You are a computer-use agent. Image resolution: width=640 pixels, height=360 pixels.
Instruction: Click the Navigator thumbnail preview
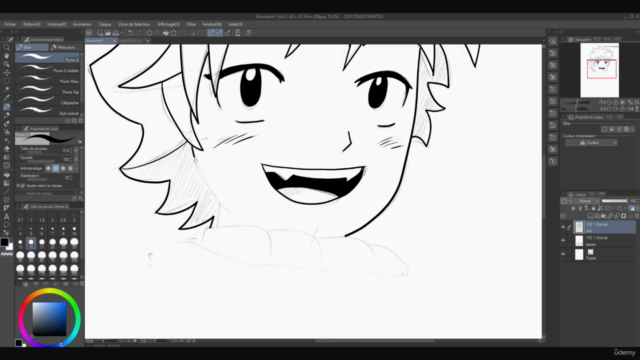(x=600, y=70)
